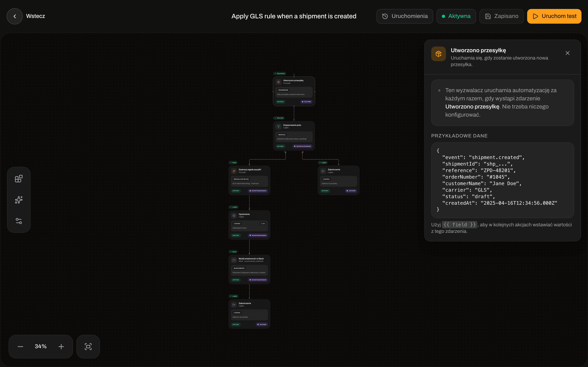The height and width of the screenshot is (367, 588).
Task: Click the Uruchom test button
Action: 554,16
